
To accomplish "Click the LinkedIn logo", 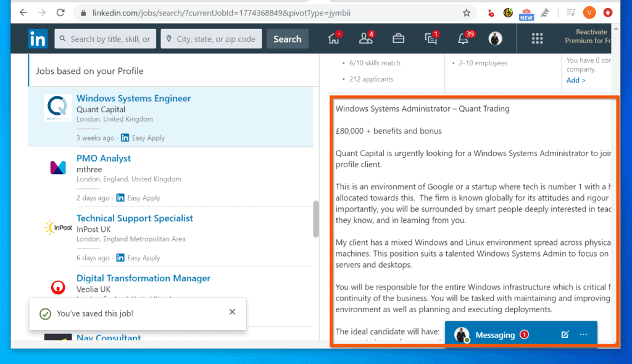I will [38, 39].
